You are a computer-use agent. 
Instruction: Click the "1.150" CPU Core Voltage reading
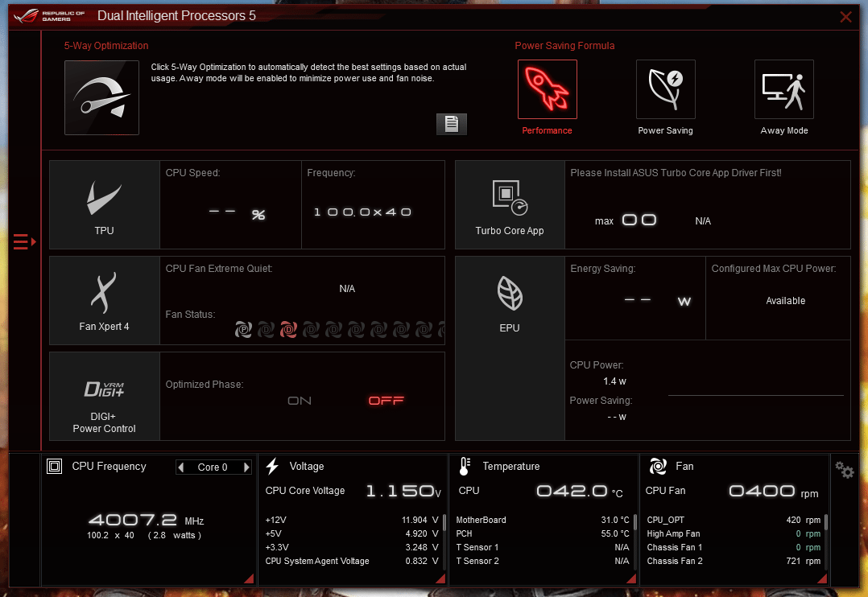coord(399,491)
